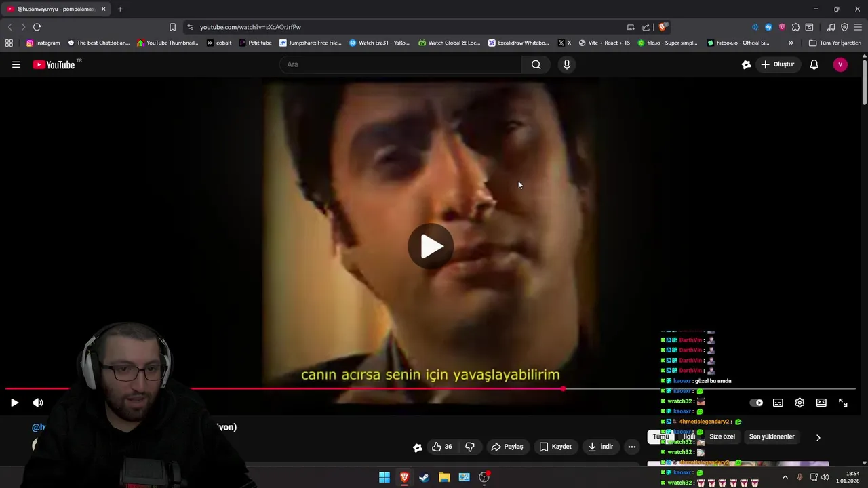Start voice search with the microphone
The width and height of the screenshot is (868, 488).
click(x=567, y=64)
